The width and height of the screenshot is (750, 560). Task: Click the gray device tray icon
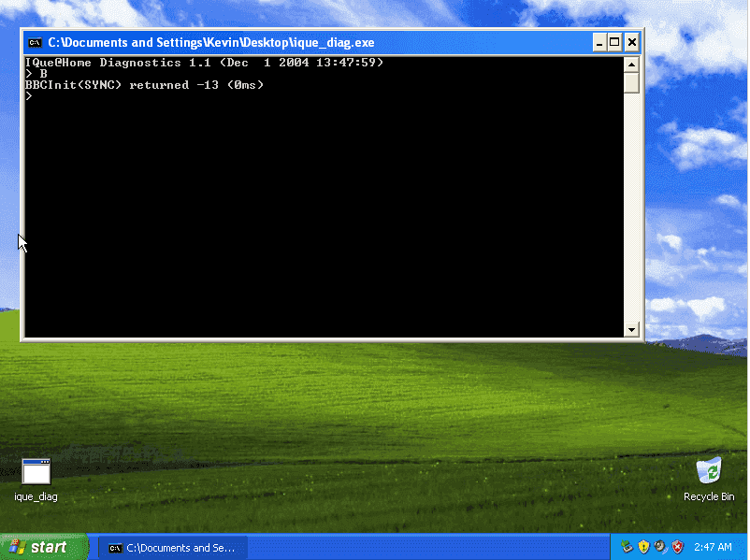660,547
